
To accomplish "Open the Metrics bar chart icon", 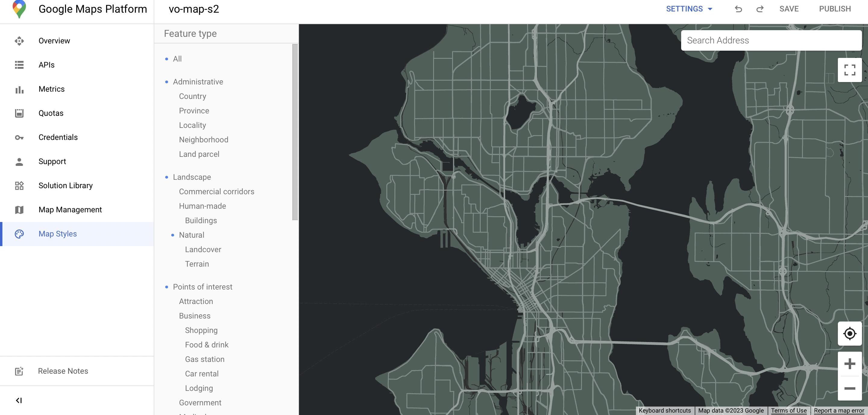I will [19, 89].
